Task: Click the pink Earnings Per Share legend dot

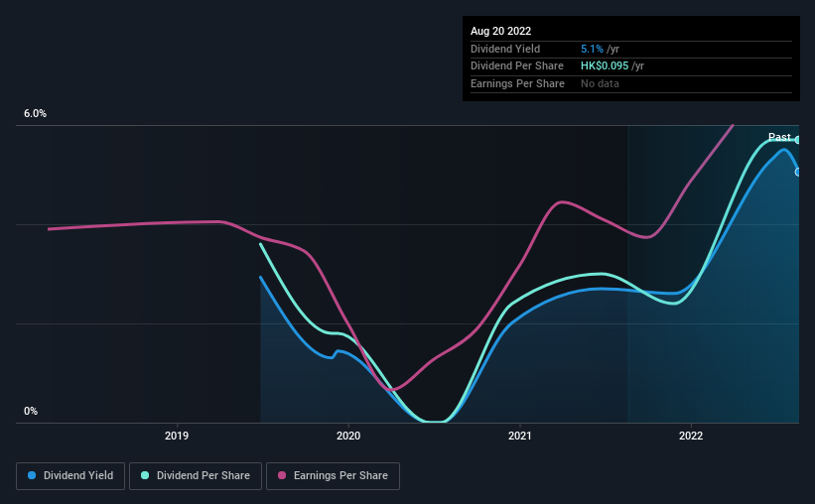Action: point(282,475)
